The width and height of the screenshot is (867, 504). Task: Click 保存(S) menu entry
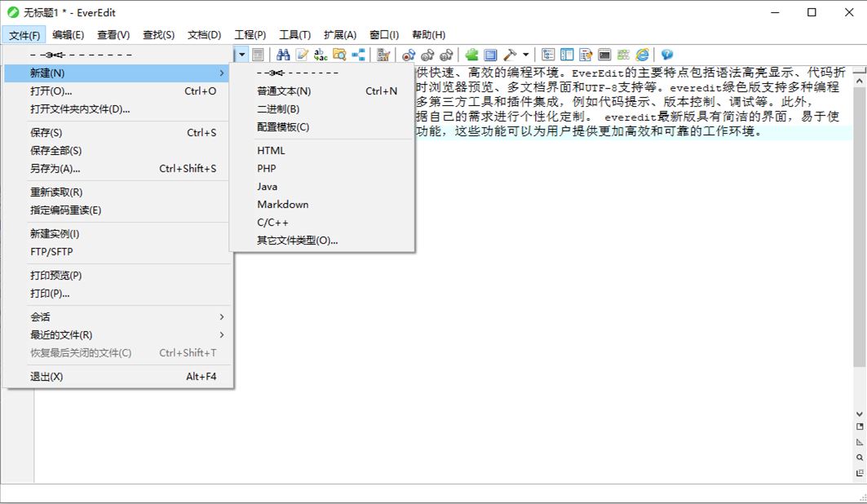(117, 133)
